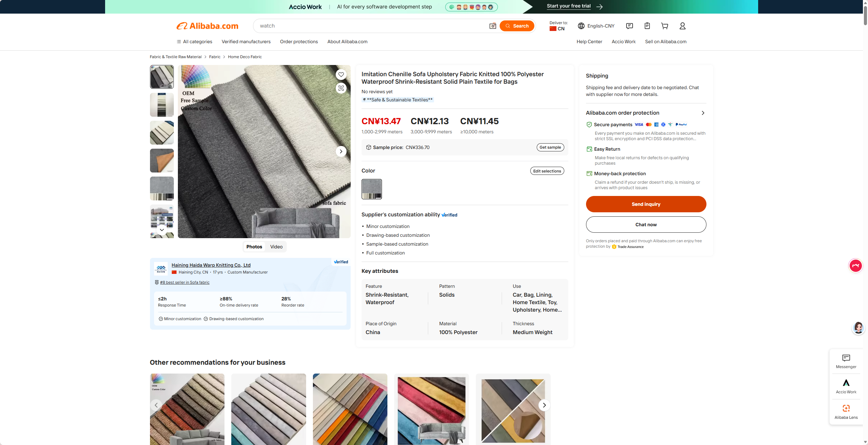Click the Money-back protection icon
The width and height of the screenshot is (868, 445).
coord(589,174)
